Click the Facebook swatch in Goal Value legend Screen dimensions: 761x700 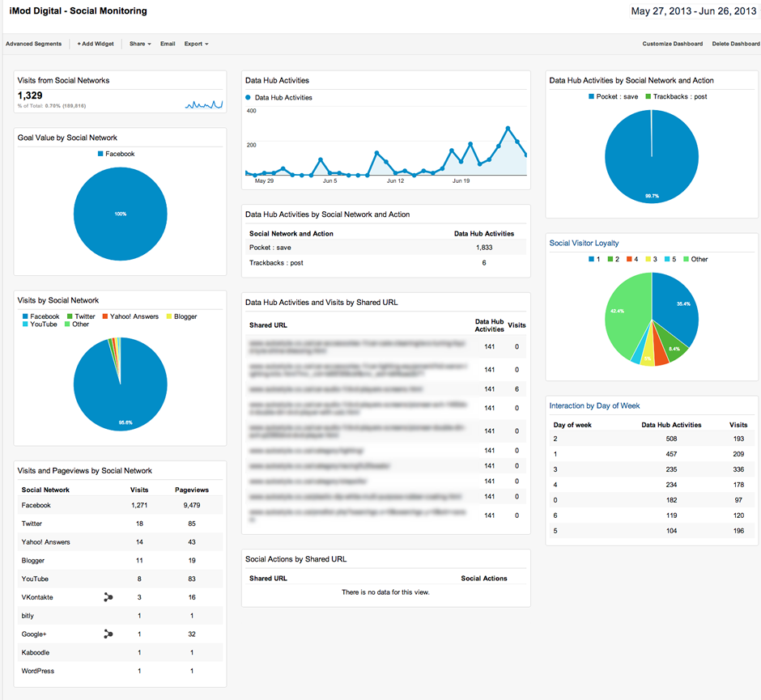pos(100,154)
